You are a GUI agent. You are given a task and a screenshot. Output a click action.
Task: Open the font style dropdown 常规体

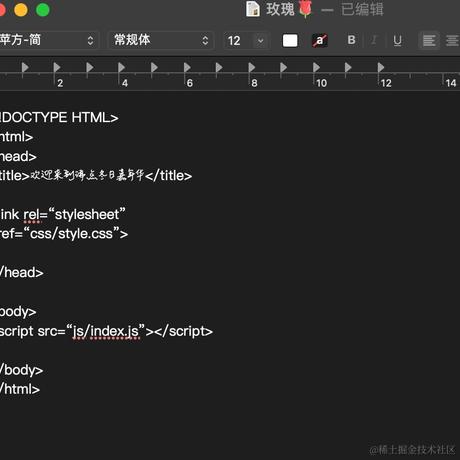click(161, 40)
